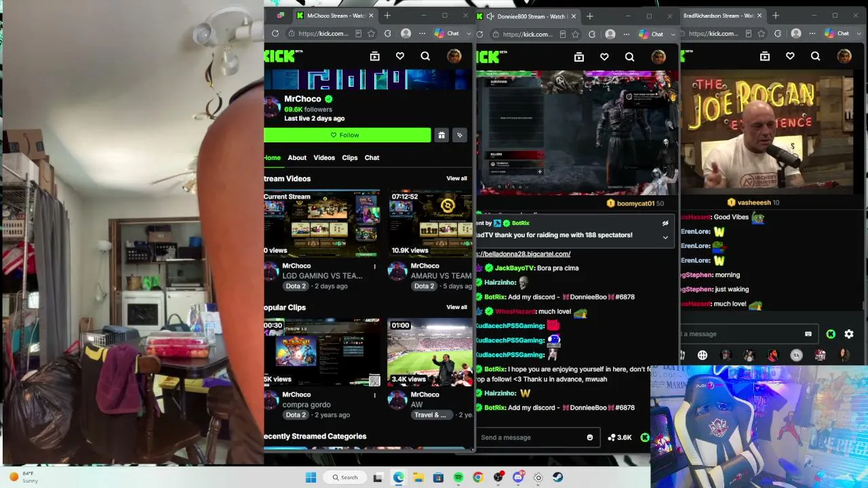Click Kick search icon in MrChoco window
Viewport: 868px width, 488px height.
(425, 56)
